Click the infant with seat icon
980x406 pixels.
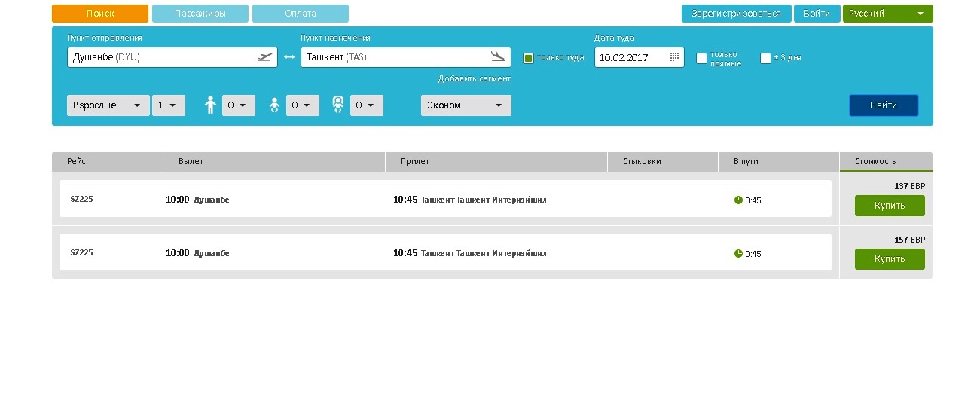[x=338, y=105]
